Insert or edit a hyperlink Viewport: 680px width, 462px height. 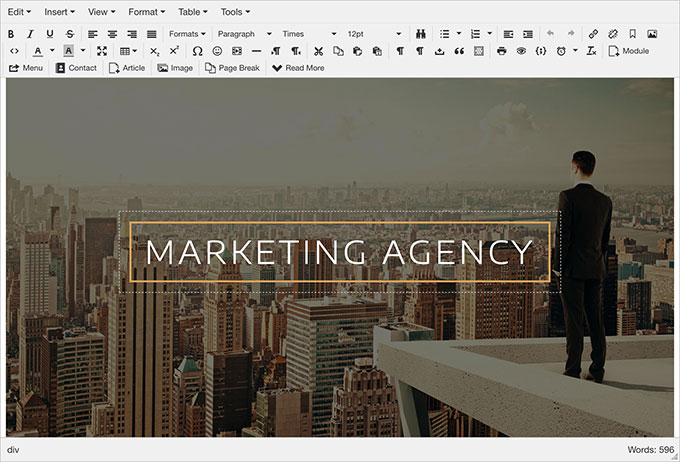[x=593, y=34]
